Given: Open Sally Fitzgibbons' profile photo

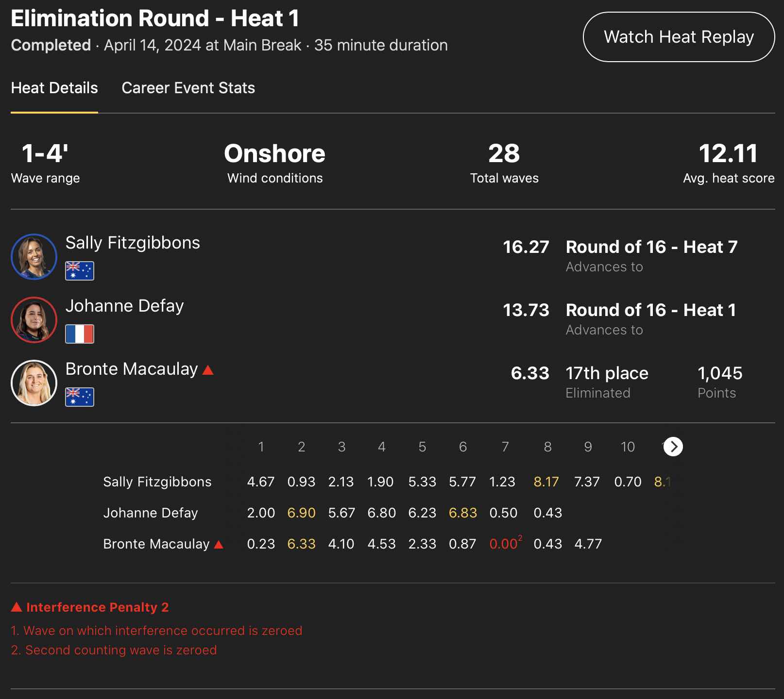Looking at the screenshot, I should pos(34,257).
